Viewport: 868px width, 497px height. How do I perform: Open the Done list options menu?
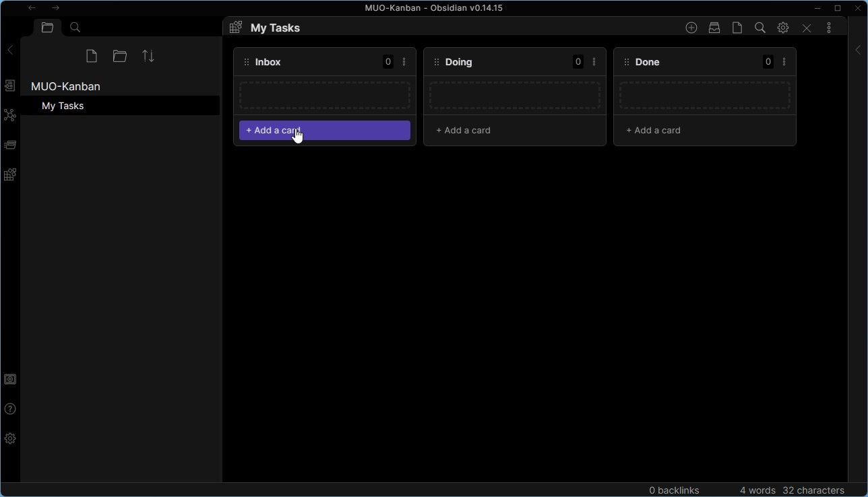click(784, 62)
